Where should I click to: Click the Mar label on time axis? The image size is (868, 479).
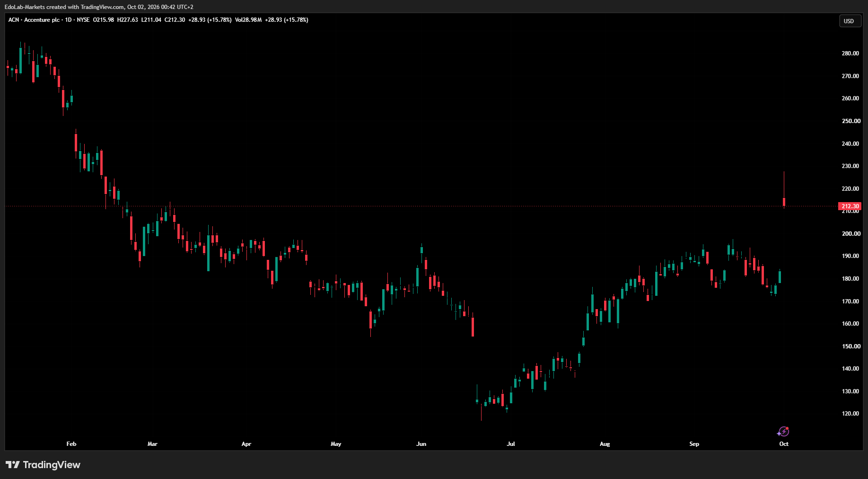coord(152,444)
